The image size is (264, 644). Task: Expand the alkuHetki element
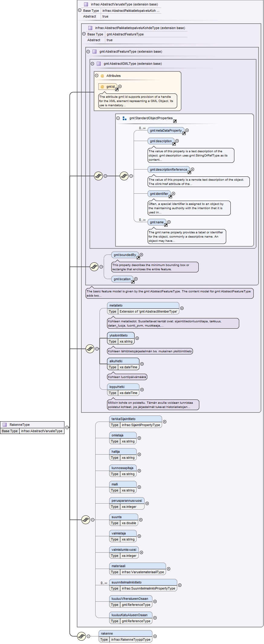pos(142,364)
